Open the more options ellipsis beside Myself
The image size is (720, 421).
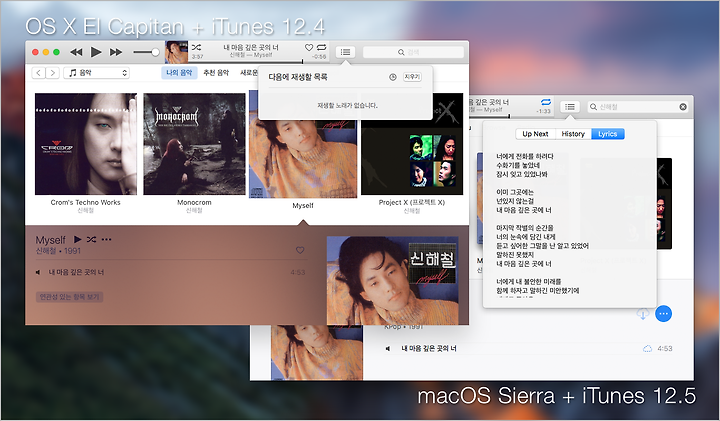(x=107, y=239)
